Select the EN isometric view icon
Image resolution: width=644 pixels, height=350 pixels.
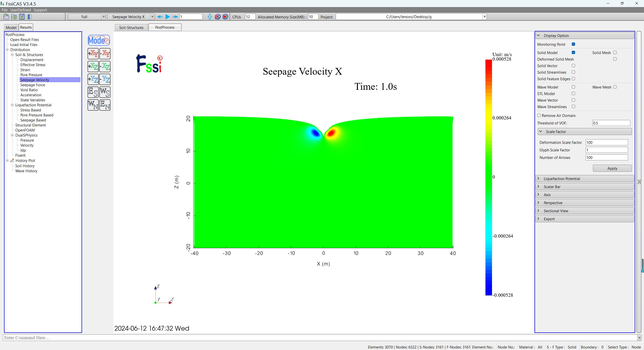(105, 105)
